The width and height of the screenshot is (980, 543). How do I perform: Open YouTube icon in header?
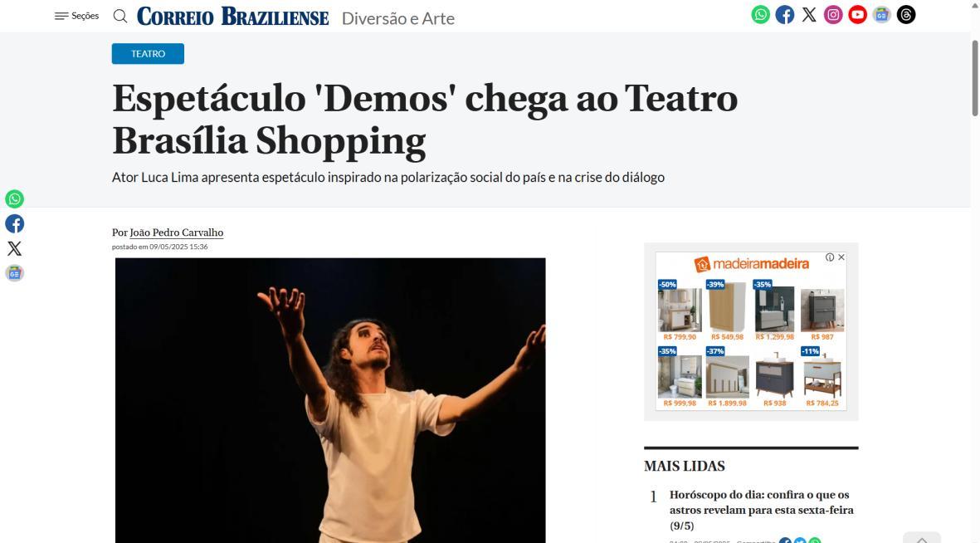tap(857, 15)
